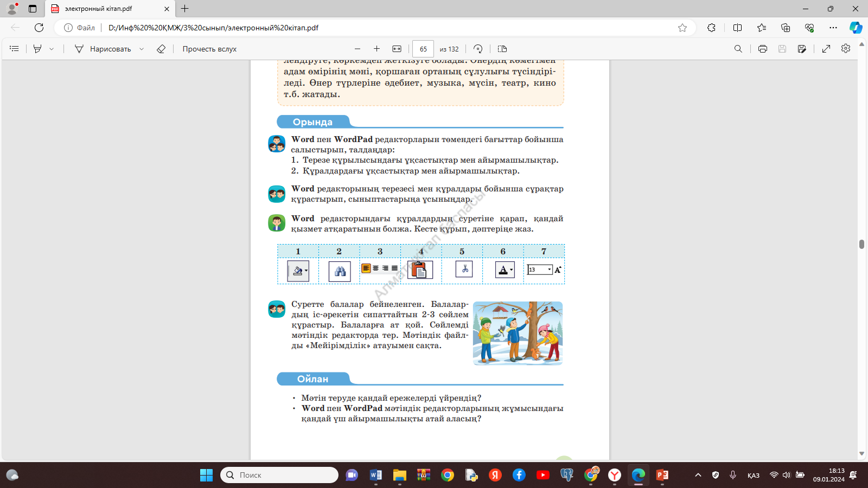This screenshot has height=488, width=868.
Task: Expand the highlight color dropdown arrow
Action: [52, 49]
